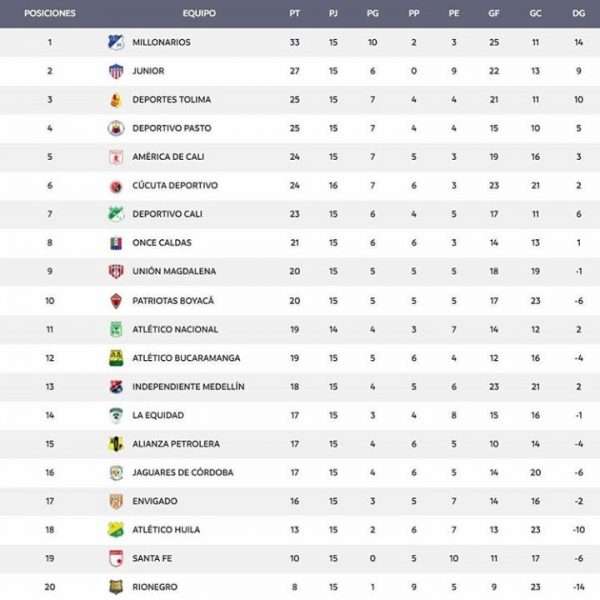Click the Millonarios team crest
600x600 pixels.
[116, 42]
